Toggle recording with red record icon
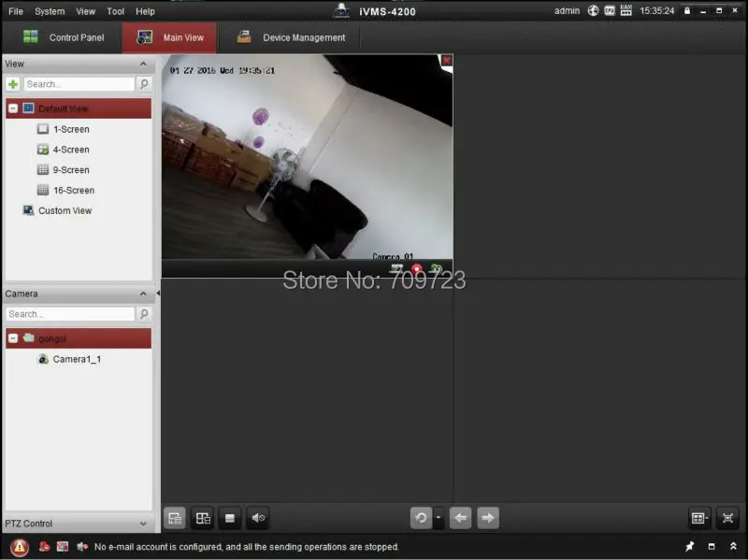 tap(417, 268)
